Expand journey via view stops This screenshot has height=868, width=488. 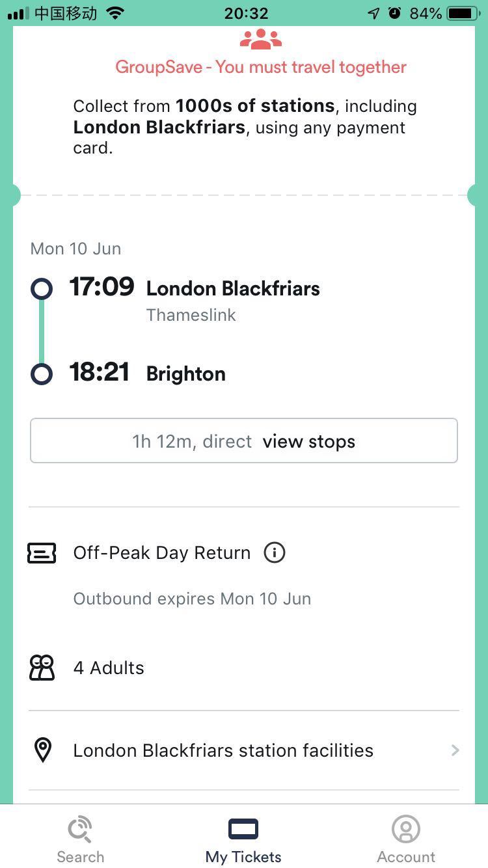(309, 442)
